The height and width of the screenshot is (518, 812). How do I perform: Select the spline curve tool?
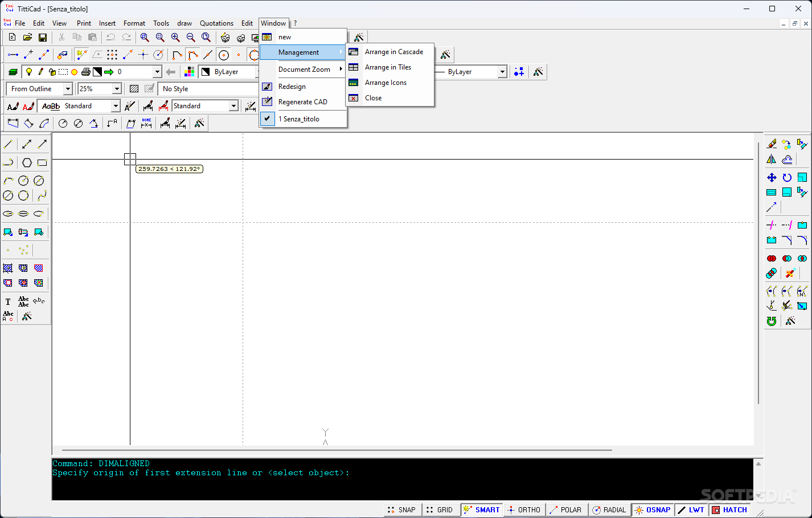coord(42,195)
